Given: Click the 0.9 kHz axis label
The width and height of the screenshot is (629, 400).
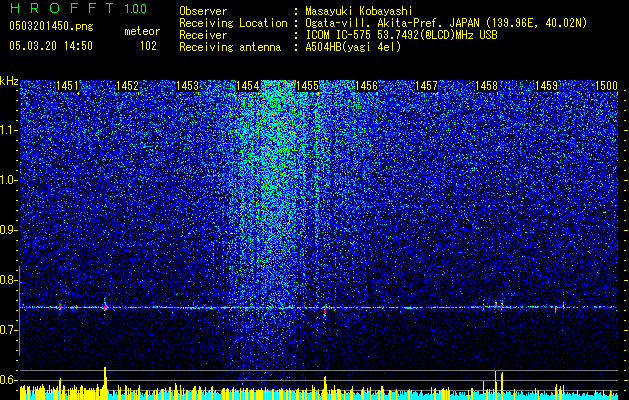Looking at the screenshot, I should pyautogui.click(x=9, y=230).
